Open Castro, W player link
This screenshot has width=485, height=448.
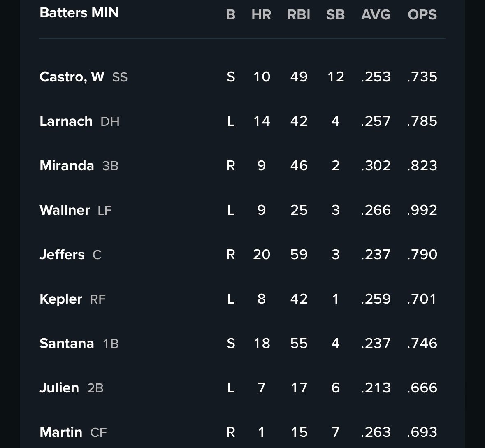72,77
